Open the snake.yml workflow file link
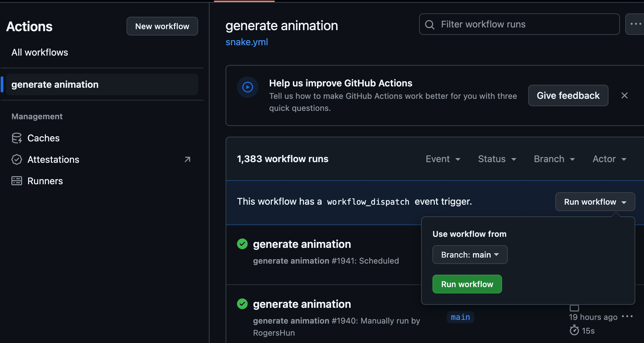This screenshot has height=343, width=644. pyautogui.click(x=247, y=42)
